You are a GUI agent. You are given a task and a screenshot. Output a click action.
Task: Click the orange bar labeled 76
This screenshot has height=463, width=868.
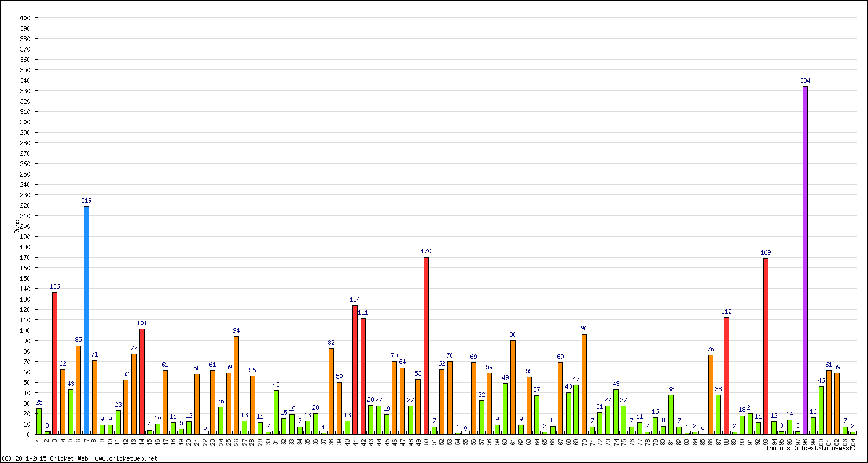coord(711,394)
